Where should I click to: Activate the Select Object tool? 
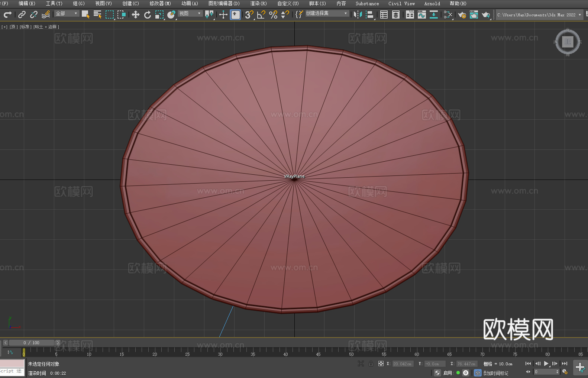click(85, 14)
